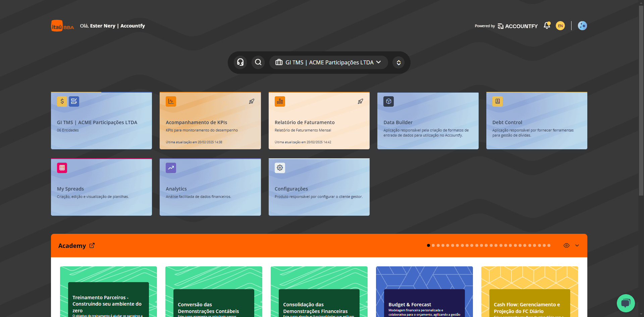
Task: Click the Itaú BBA logo
Action: tap(62, 26)
